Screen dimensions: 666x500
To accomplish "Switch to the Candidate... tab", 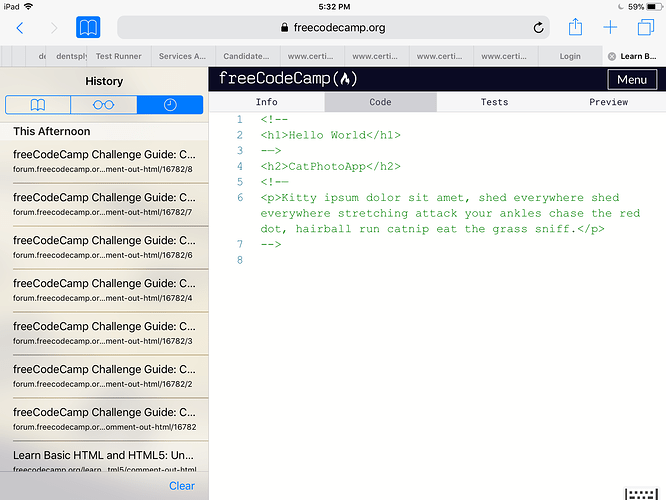I will click(x=246, y=56).
